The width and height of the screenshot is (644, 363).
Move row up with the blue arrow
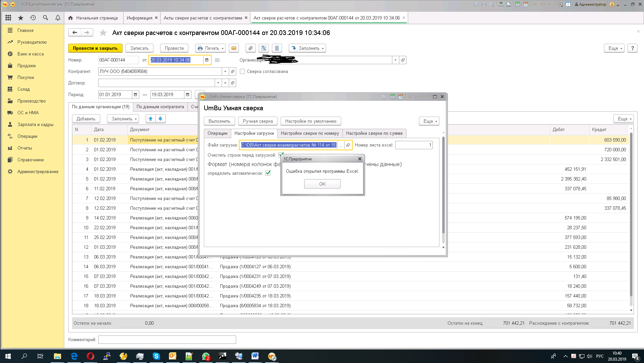coord(151,119)
